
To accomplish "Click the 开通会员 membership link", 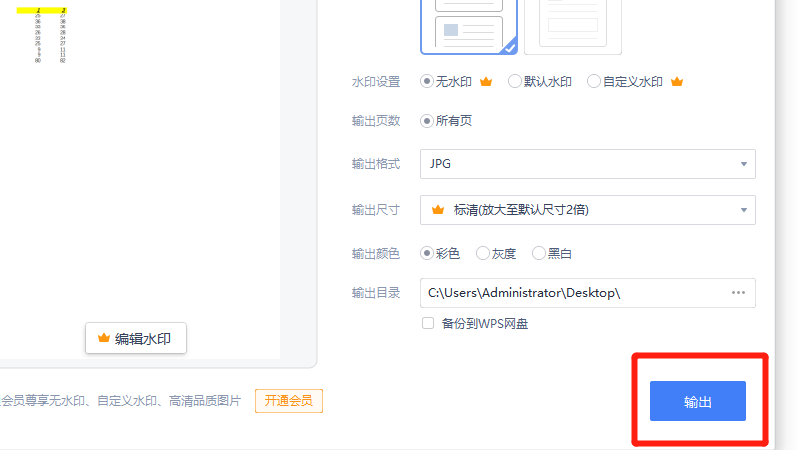I will coord(288,401).
